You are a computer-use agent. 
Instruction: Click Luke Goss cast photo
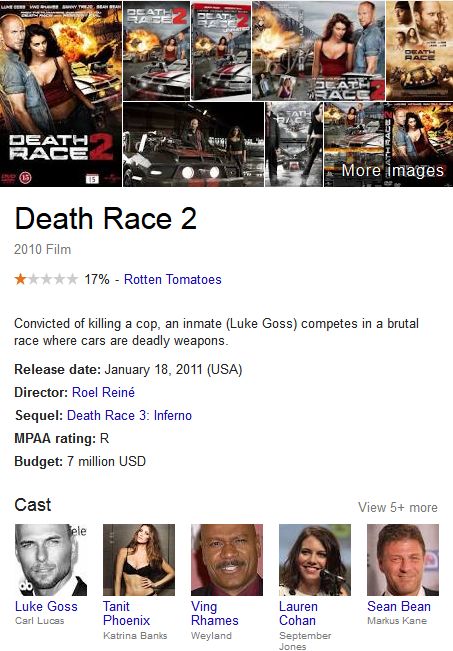pyautogui.click(x=51, y=560)
